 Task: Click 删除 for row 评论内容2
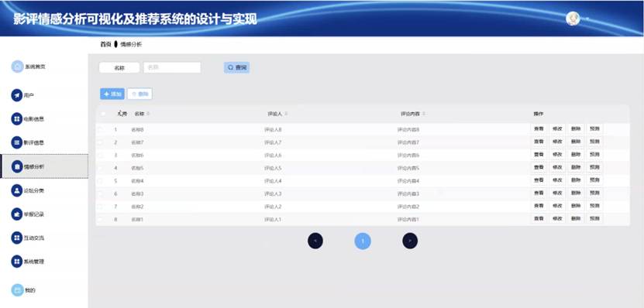[576, 206]
